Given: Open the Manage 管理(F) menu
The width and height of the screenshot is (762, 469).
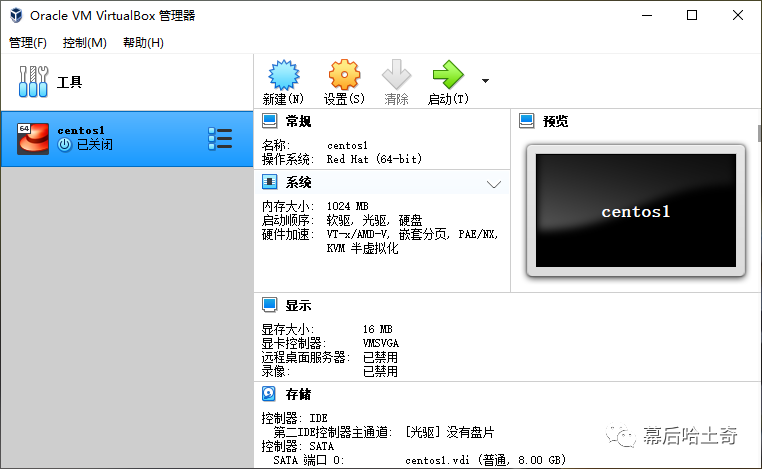Looking at the screenshot, I should point(28,43).
